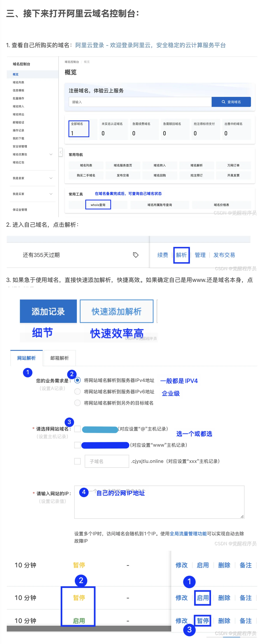Screen dimensions: 272x644
Task: Tick the checkbox for the "@" 主机记录
Action: pyautogui.click(x=78, y=429)
